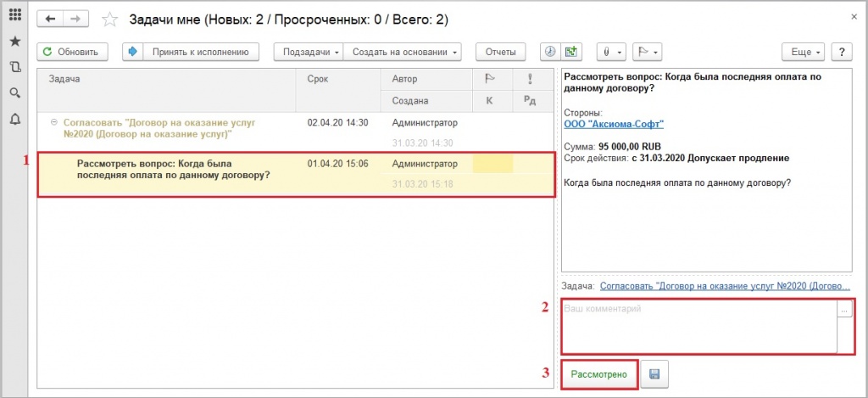The image size is (868, 398).
Task: Expand the Подзадачи dropdown
Action: tap(309, 52)
